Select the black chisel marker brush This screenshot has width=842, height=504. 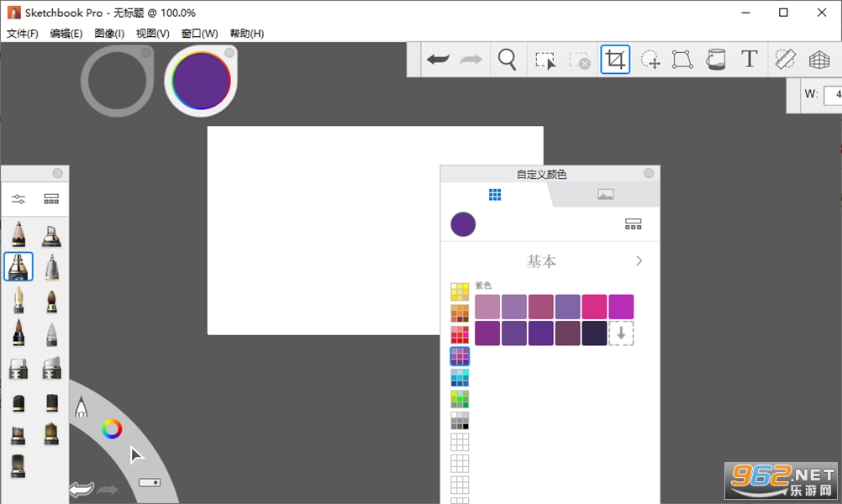18,402
